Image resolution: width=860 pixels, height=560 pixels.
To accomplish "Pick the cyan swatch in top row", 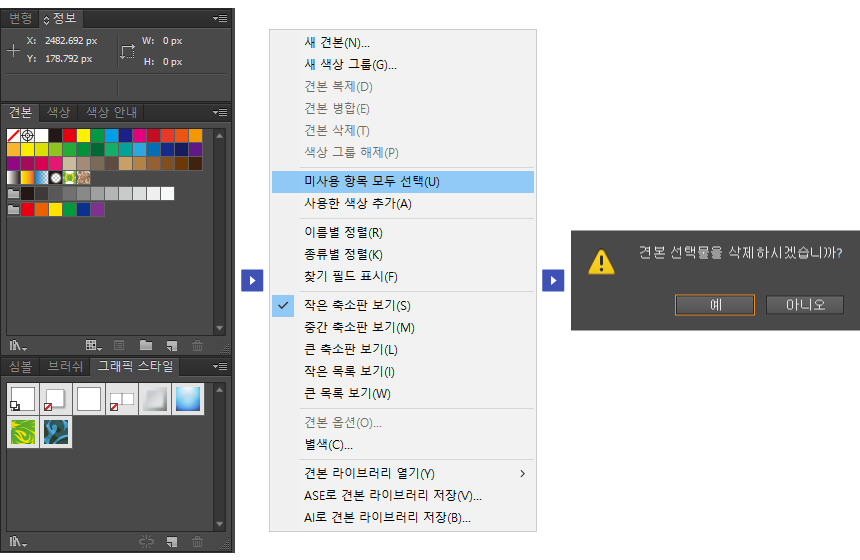I will [111, 135].
